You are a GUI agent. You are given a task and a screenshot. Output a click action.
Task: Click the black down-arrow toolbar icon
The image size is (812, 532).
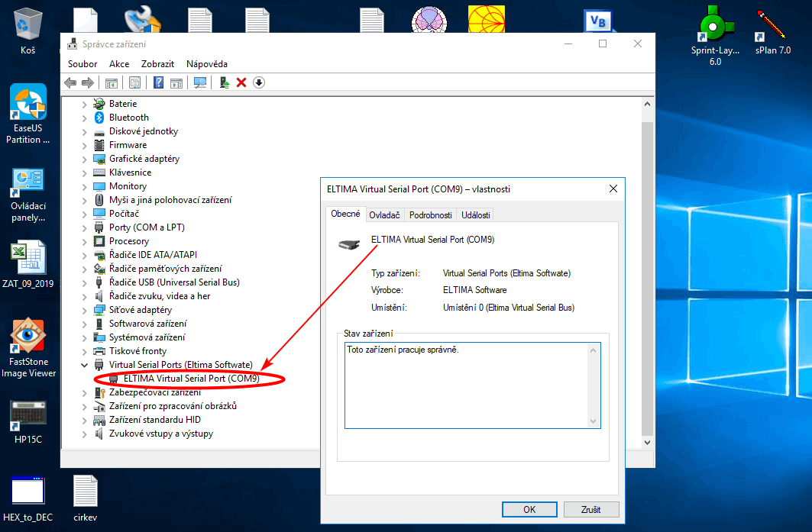(x=259, y=82)
